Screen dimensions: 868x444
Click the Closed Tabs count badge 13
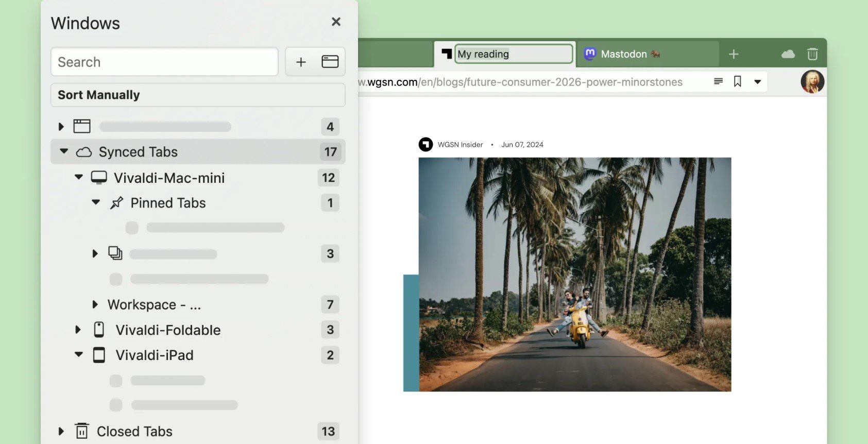click(x=328, y=431)
